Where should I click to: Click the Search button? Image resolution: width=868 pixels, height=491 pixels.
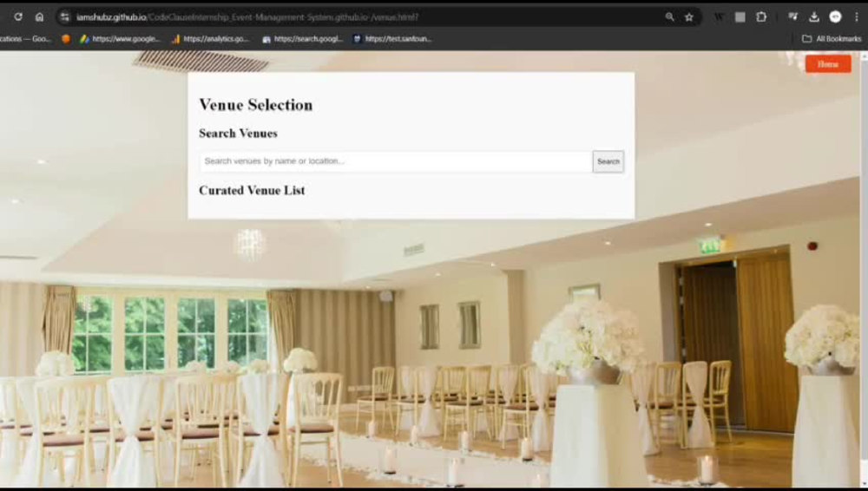[608, 161]
